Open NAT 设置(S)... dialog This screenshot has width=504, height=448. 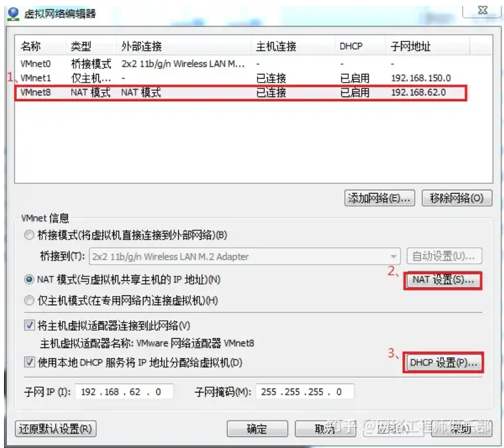(443, 280)
